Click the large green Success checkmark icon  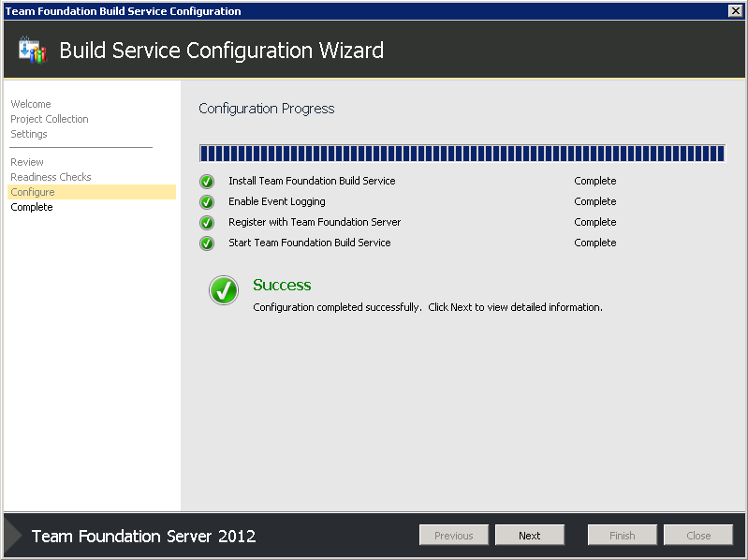point(223,290)
